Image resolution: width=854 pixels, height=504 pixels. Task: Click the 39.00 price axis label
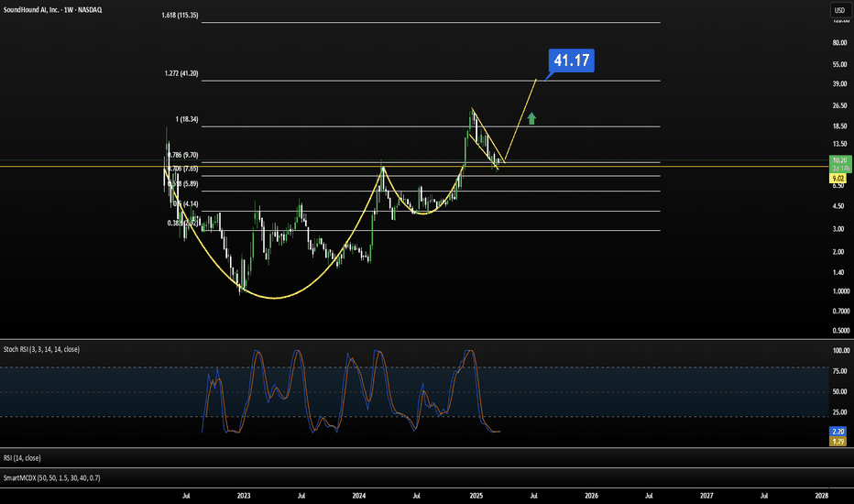pos(840,84)
